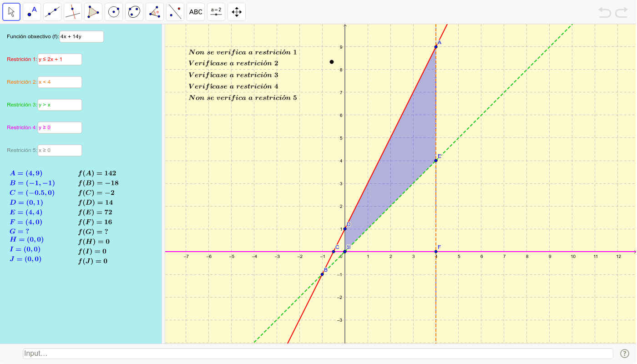This screenshot has height=364, width=637.
Task: Select the Ellipse conic tool
Action: point(134,12)
